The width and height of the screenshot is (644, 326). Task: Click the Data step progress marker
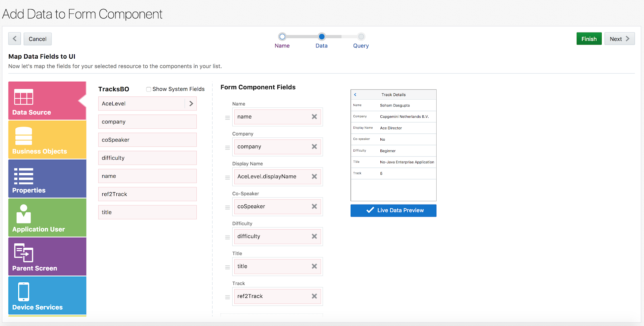pyautogui.click(x=322, y=37)
